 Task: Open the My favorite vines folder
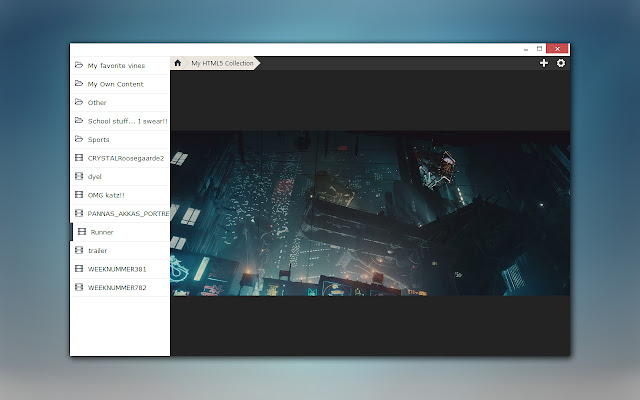120,65
